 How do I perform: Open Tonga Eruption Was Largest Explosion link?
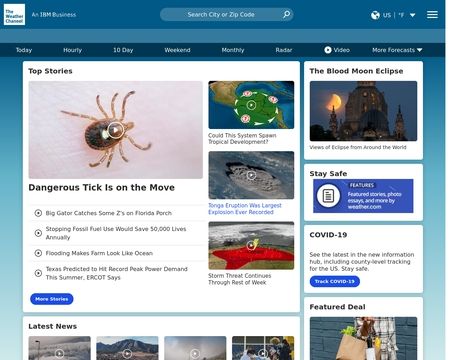click(245, 209)
